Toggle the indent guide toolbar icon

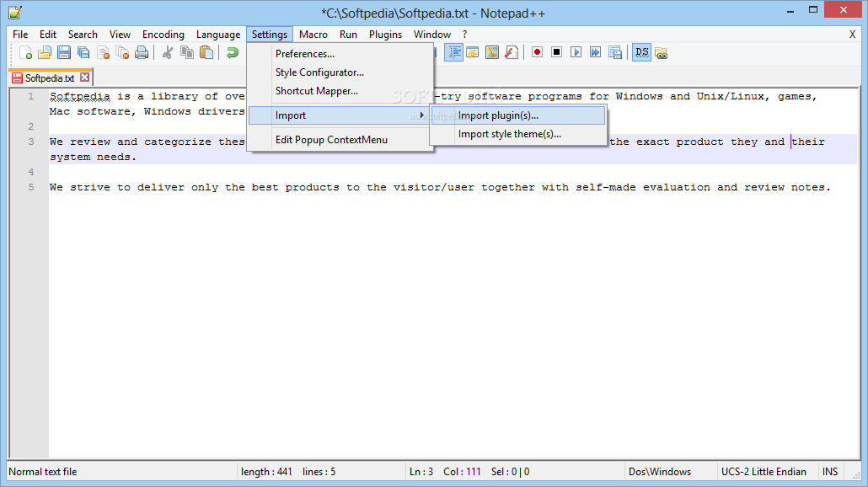(x=453, y=52)
